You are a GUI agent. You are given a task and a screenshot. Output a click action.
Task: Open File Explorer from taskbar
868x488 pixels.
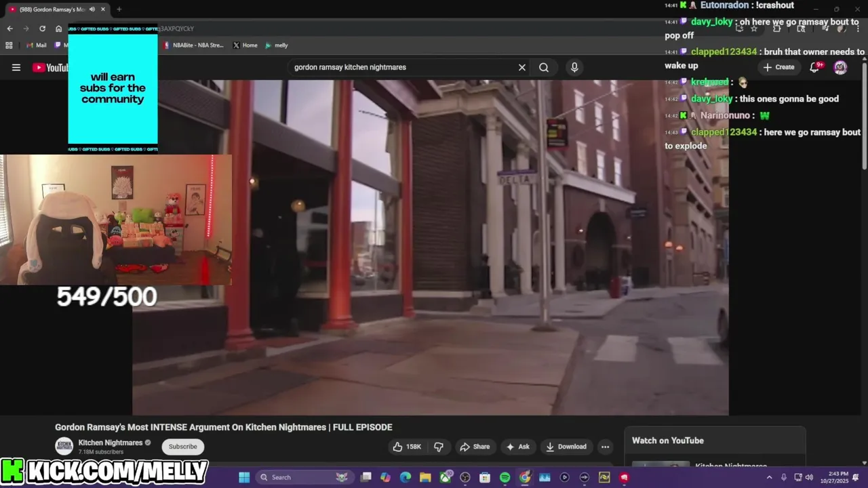coord(425,477)
